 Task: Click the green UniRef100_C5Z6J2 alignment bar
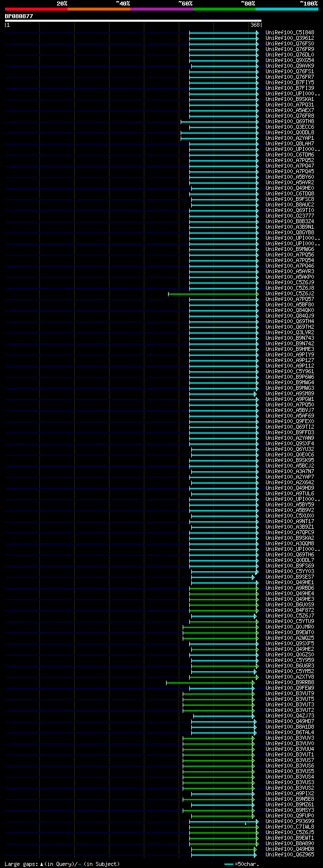(x=213, y=294)
